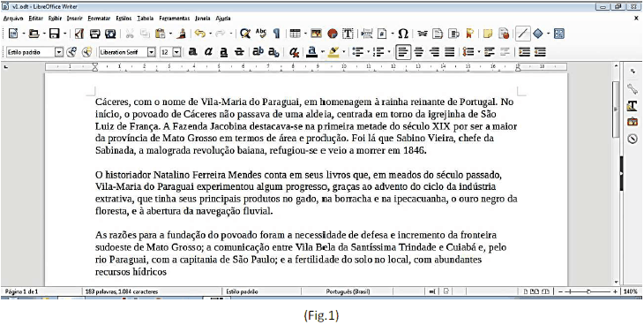Open sidebar Properties wrench icon

pyautogui.click(x=632, y=88)
